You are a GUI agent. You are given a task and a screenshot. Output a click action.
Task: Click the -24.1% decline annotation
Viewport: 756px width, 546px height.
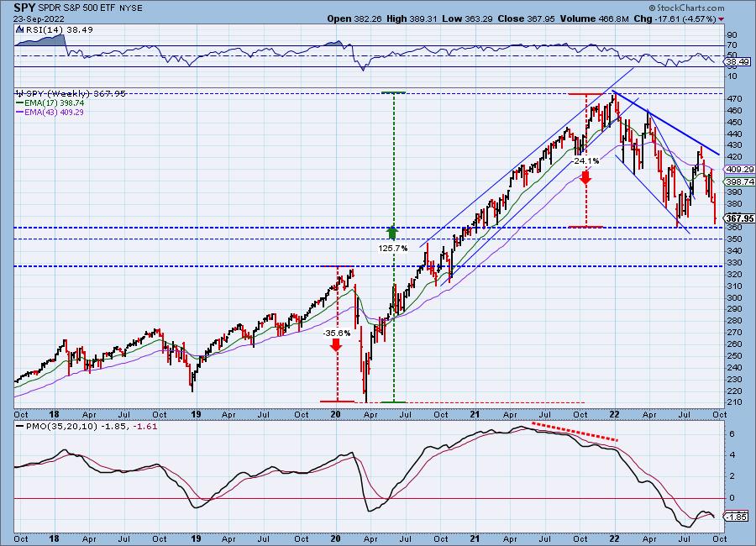(585, 160)
